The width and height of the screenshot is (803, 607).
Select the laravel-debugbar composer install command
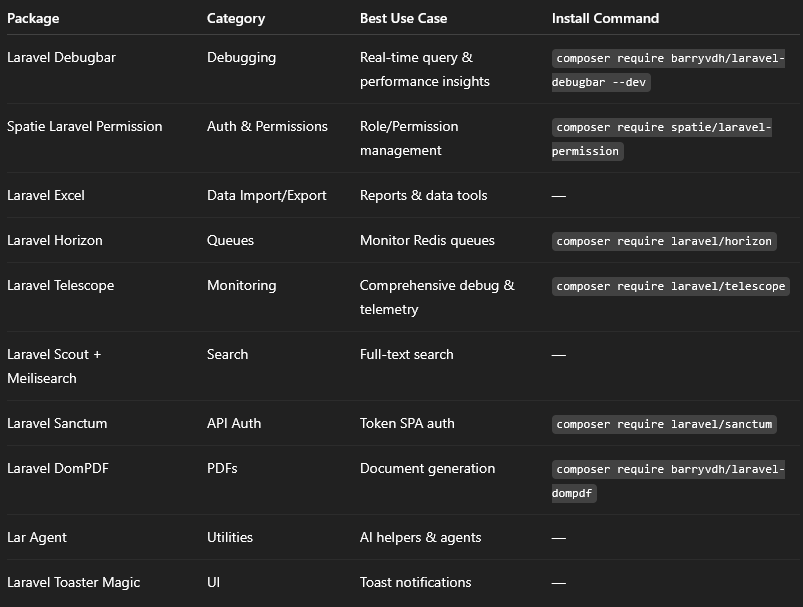click(x=669, y=70)
